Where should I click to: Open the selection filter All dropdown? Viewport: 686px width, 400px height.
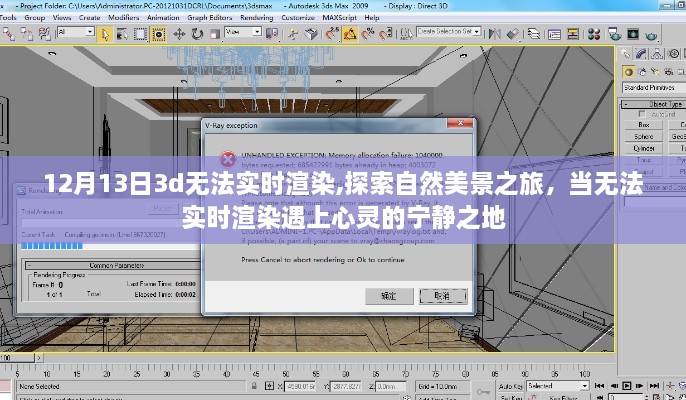(x=90, y=32)
